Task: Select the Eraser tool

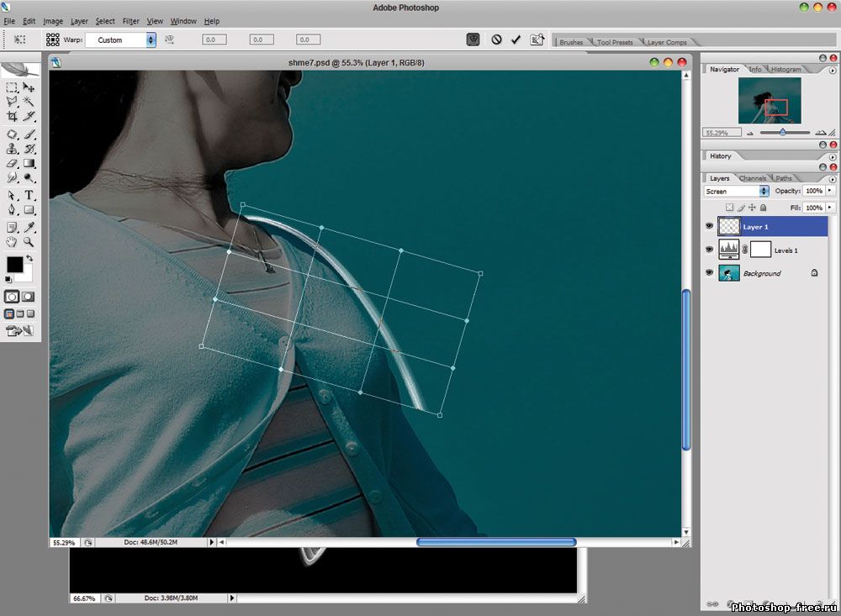Action: (x=12, y=164)
